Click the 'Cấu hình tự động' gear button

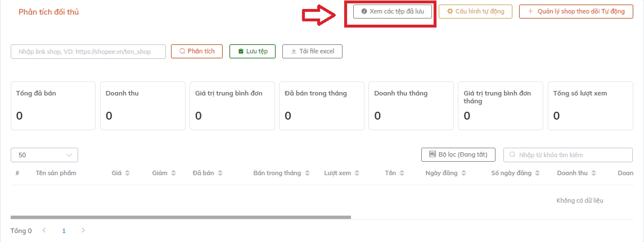click(475, 11)
